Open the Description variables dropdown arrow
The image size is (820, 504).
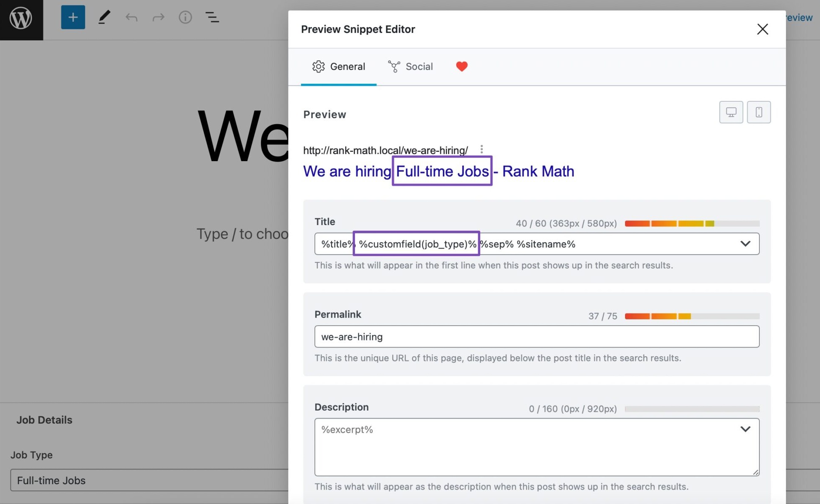click(745, 429)
